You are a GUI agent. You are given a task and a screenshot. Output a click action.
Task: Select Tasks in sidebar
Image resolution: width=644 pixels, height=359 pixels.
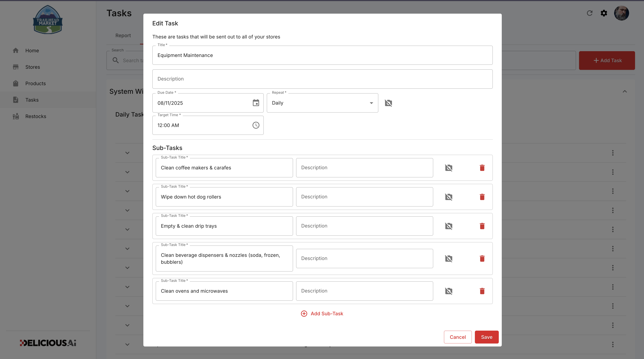(x=48, y=100)
